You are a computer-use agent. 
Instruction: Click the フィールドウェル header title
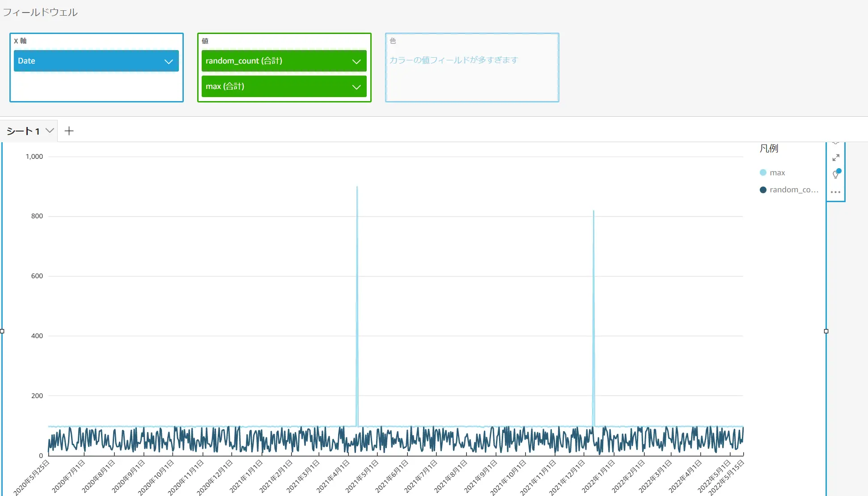[41, 12]
